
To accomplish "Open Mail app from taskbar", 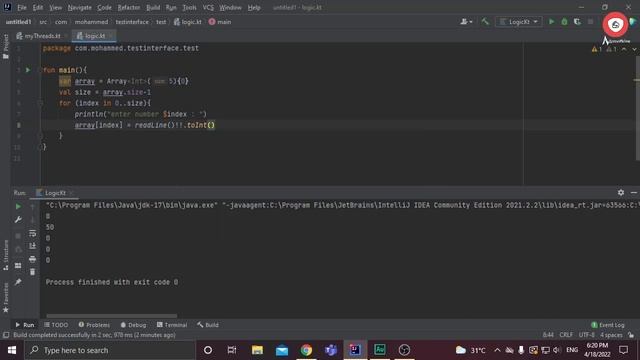I will click(x=282, y=350).
